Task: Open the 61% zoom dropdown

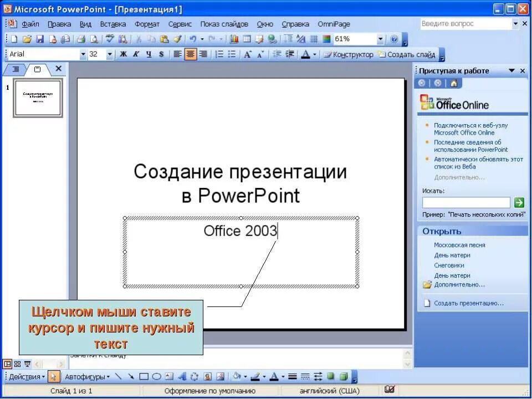Action: tap(380, 39)
